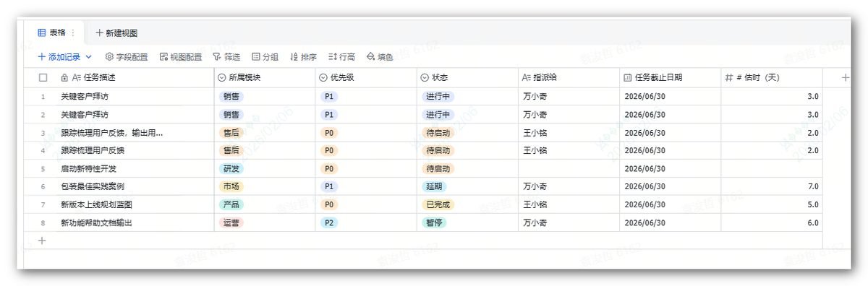Select the 指派给 column header
The image size is (868, 286).
click(x=569, y=77)
